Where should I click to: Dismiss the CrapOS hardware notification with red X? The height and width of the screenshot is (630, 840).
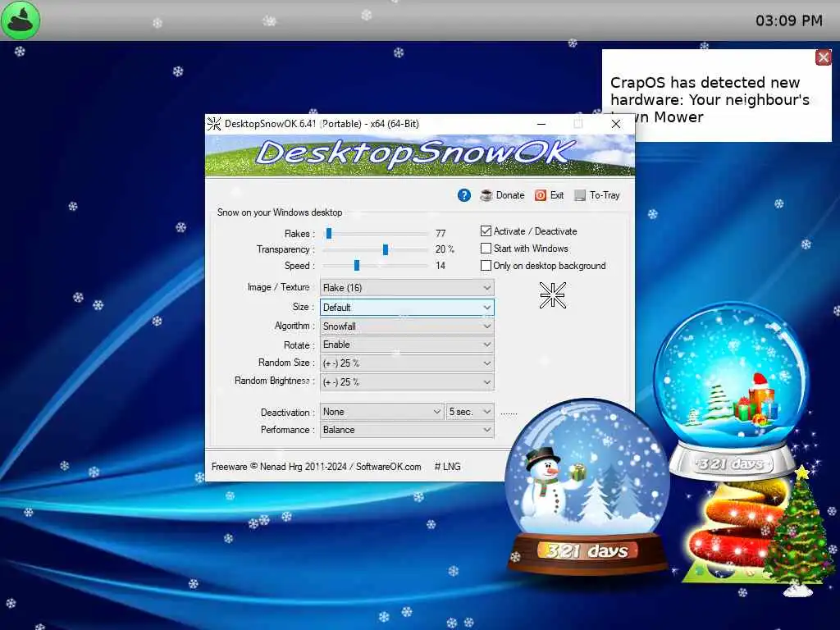click(823, 57)
